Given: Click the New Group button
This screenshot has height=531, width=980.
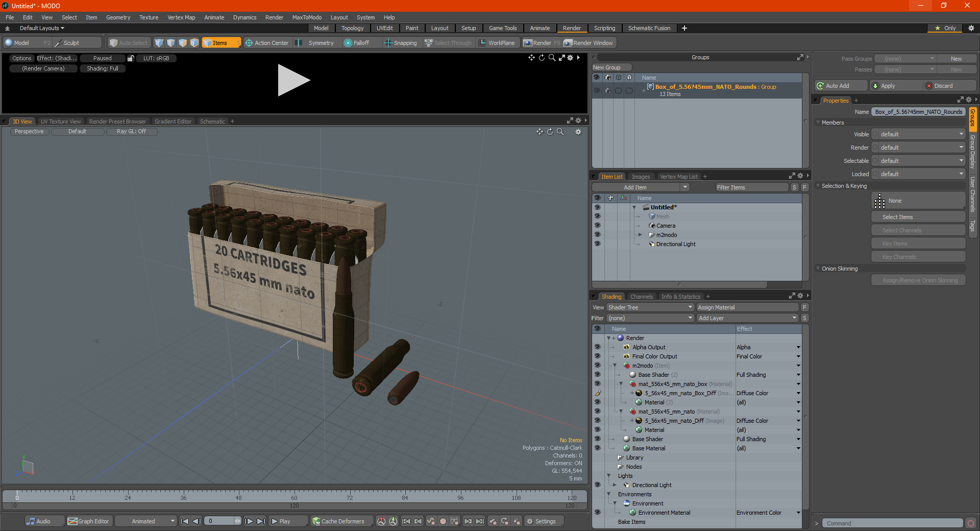Looking at the screenshot, I should pos(611,67).
